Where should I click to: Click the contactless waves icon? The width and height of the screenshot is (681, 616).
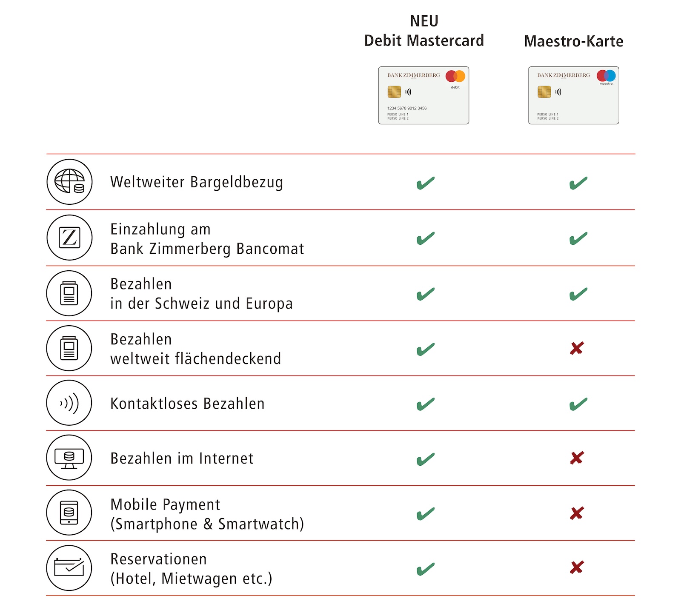coord(69,403)
